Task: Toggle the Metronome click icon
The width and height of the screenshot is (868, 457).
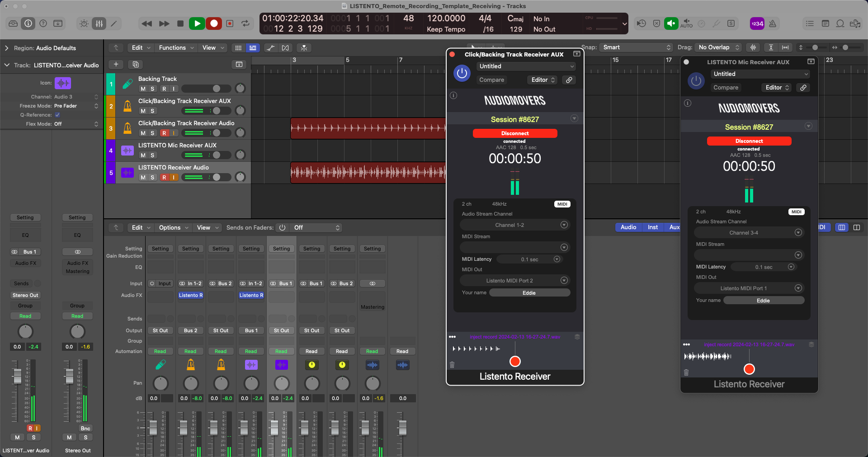Action: click(773, 24)
